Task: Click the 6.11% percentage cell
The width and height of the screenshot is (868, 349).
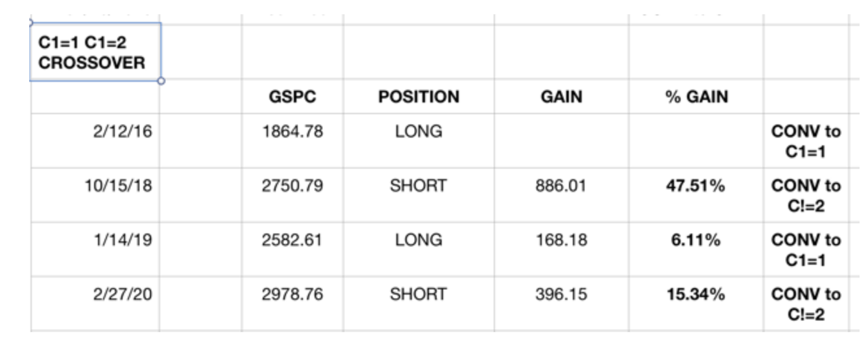Action: click(x=695, y=240)
